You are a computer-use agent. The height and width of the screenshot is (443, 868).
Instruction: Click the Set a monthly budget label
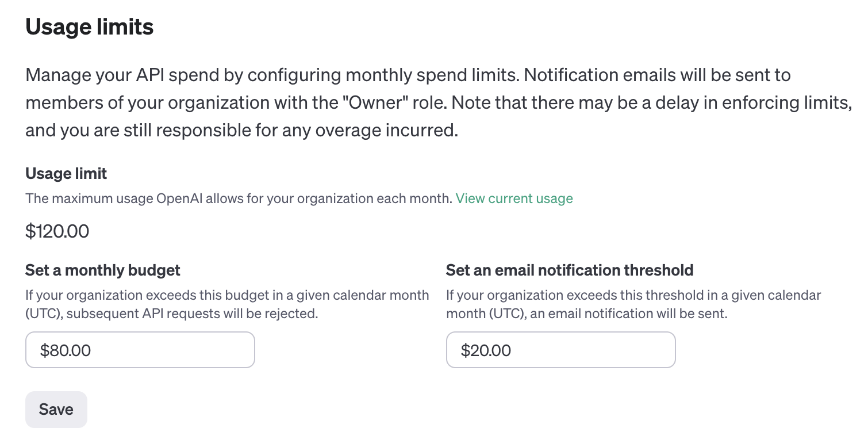coord(103,270)
